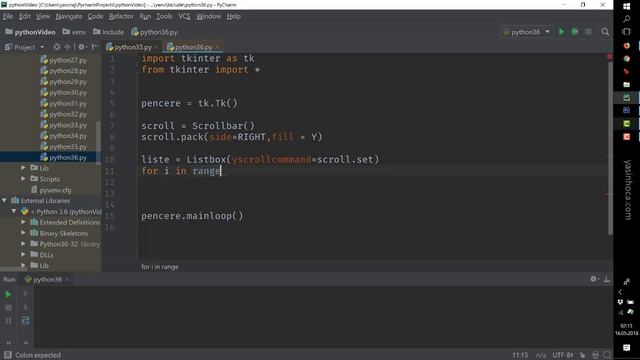The height and width of the screenshot is (360, 640).
Task: Click the scroll-from-source target icon
Action: [57, 47]
